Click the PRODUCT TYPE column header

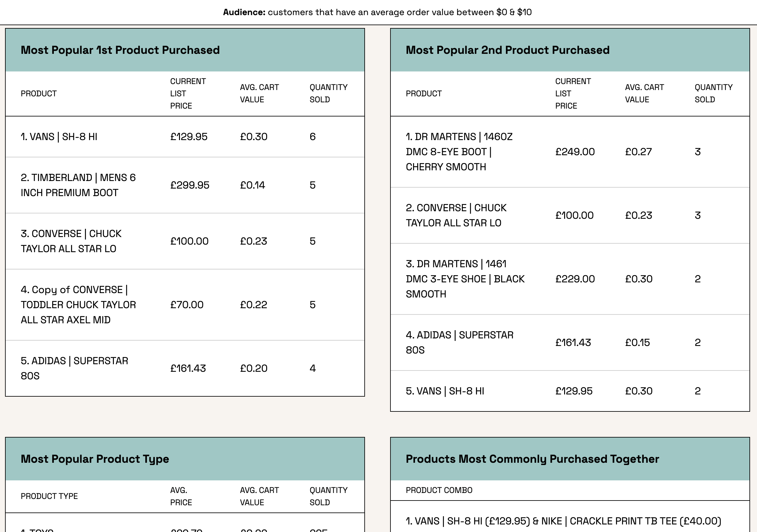click(x=49, y=496)
